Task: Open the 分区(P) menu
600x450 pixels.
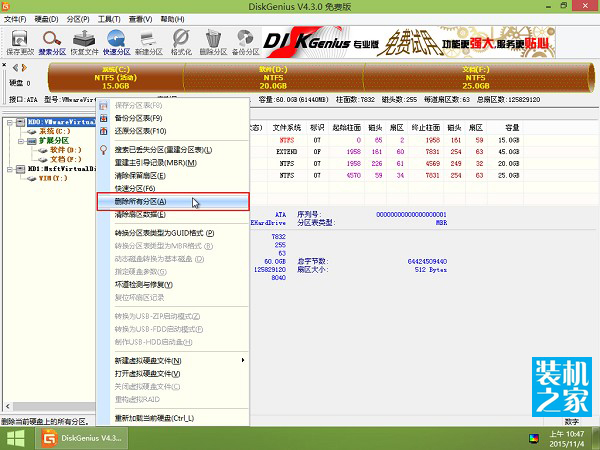Action: [78, 19]
